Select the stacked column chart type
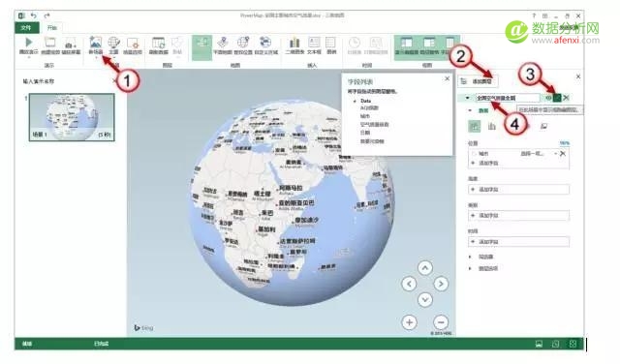Image resolution: width=620 pixels, height=364 pixels. (x=474, y=126)
